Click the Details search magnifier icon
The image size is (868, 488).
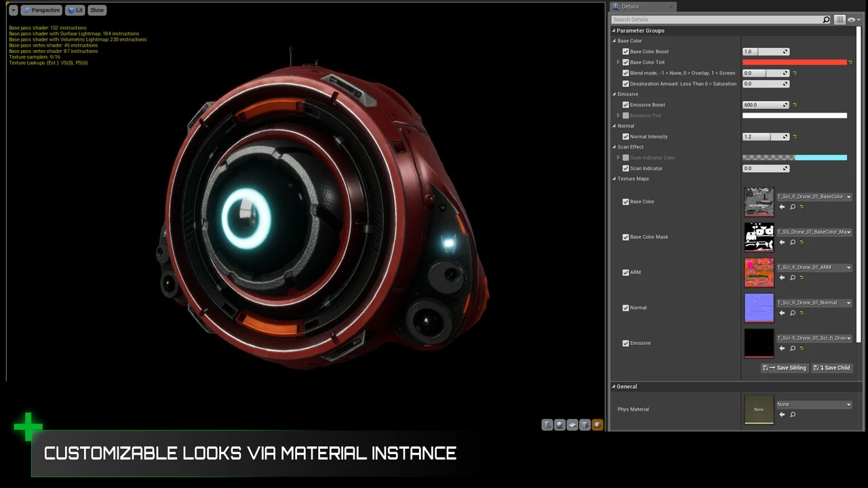pos(826,20)
